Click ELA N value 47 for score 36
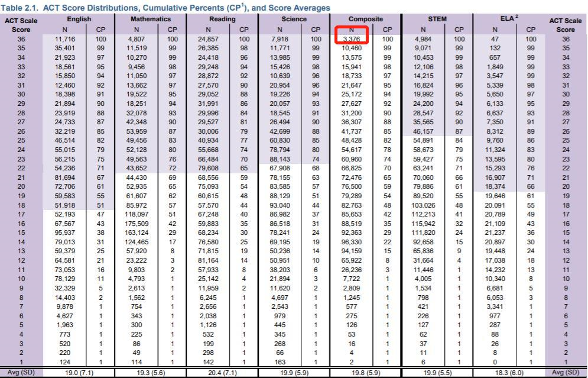Screen dimensions: 588x378 coord(495,39)
